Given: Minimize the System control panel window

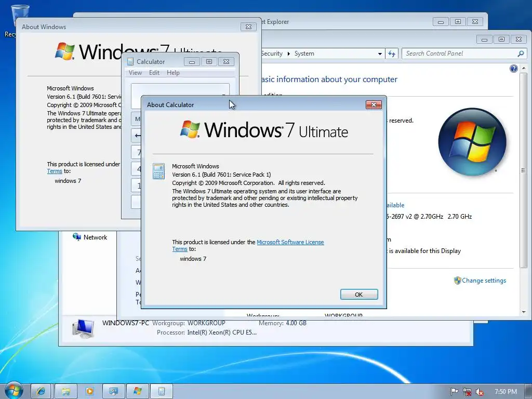Looking at the screenshot, I should point(484,39).
